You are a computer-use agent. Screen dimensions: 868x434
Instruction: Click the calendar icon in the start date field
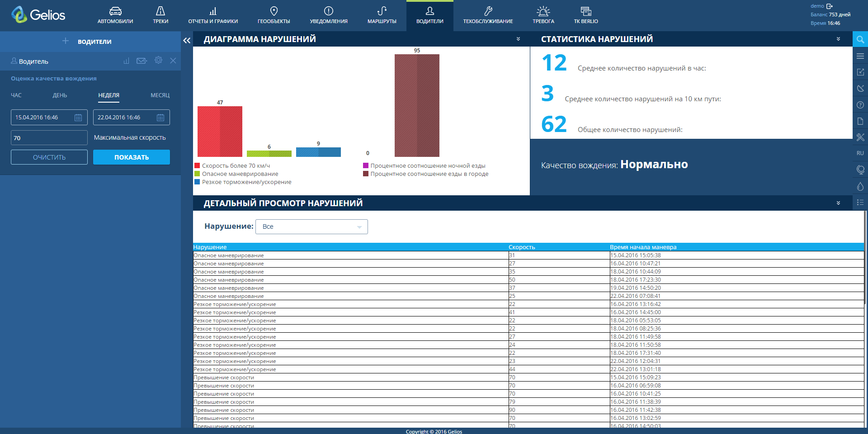(78, 118)
